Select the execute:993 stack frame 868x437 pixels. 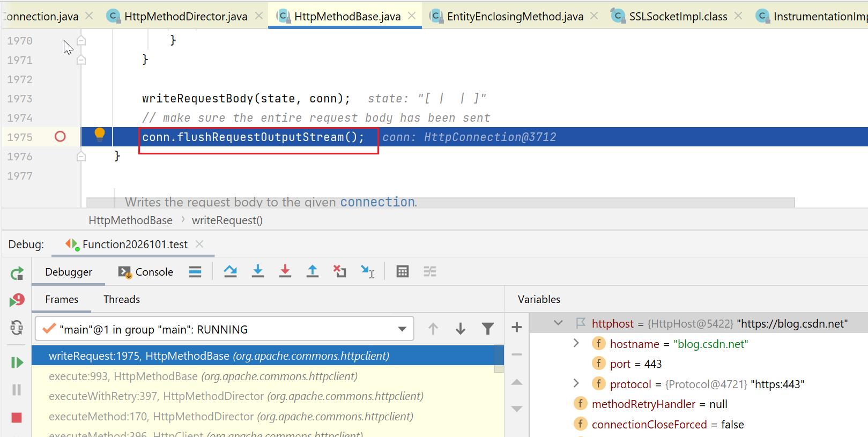tap(203, 376)
